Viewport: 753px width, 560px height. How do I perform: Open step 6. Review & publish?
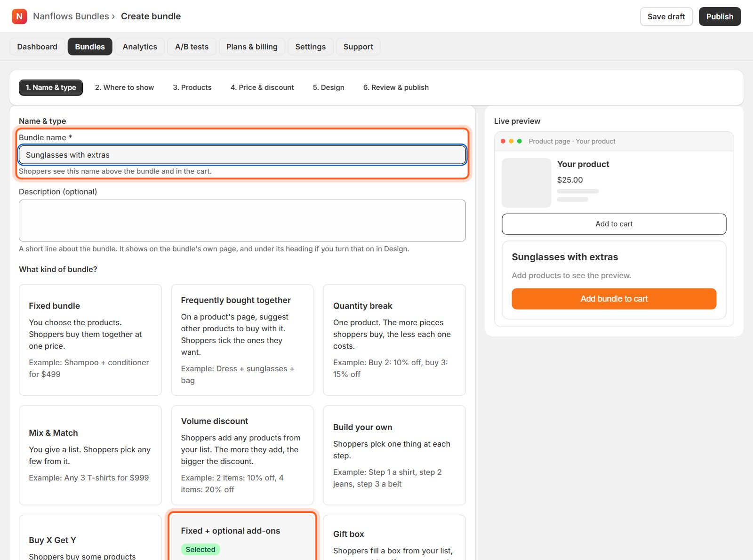(396, 88)
